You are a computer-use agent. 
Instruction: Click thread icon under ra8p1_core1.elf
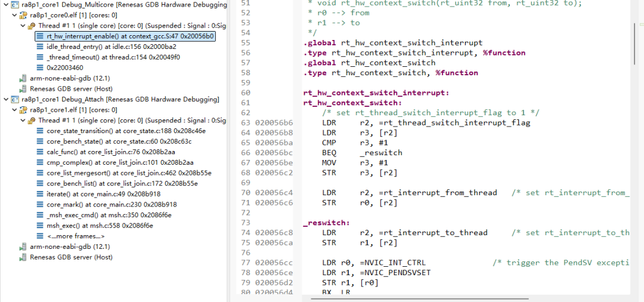(x=32, y=121)
